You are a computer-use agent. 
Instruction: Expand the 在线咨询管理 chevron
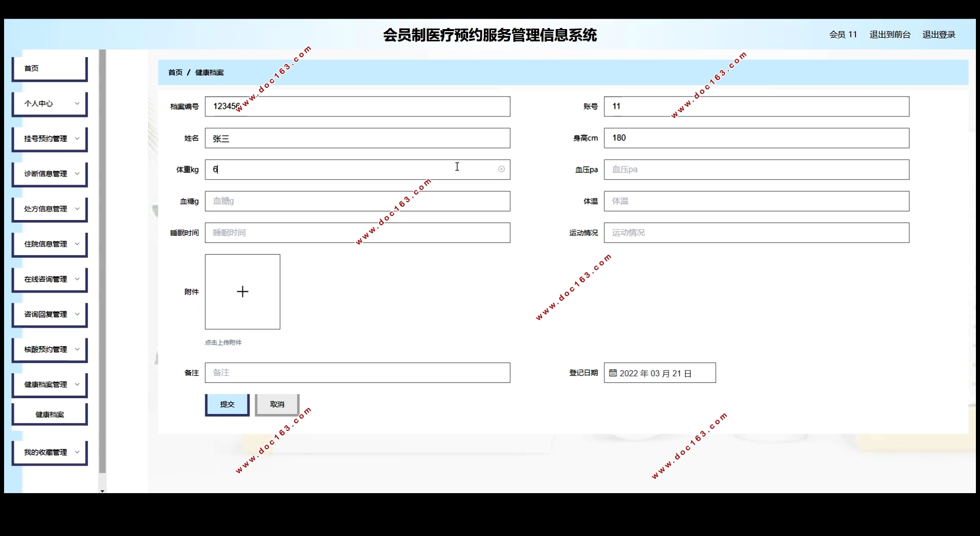click(x=77, y=279)
